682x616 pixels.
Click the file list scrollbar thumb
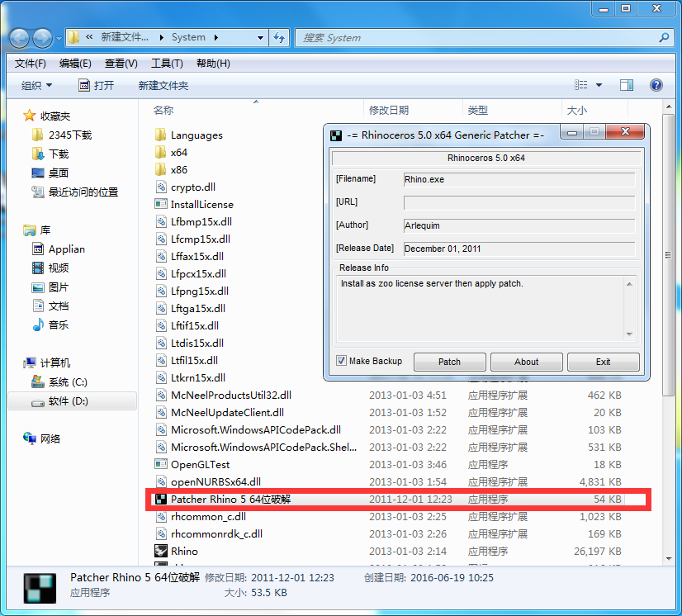tap(668, 255)
